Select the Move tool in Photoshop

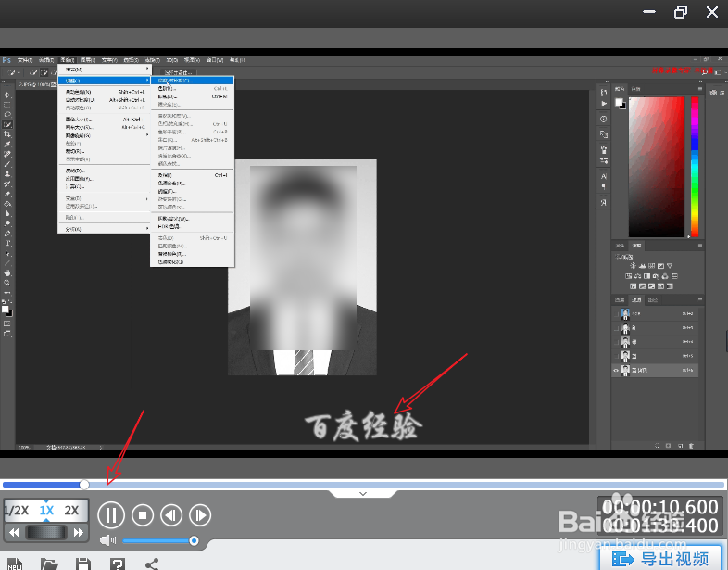pyautogui.click(x=7, y=95)
